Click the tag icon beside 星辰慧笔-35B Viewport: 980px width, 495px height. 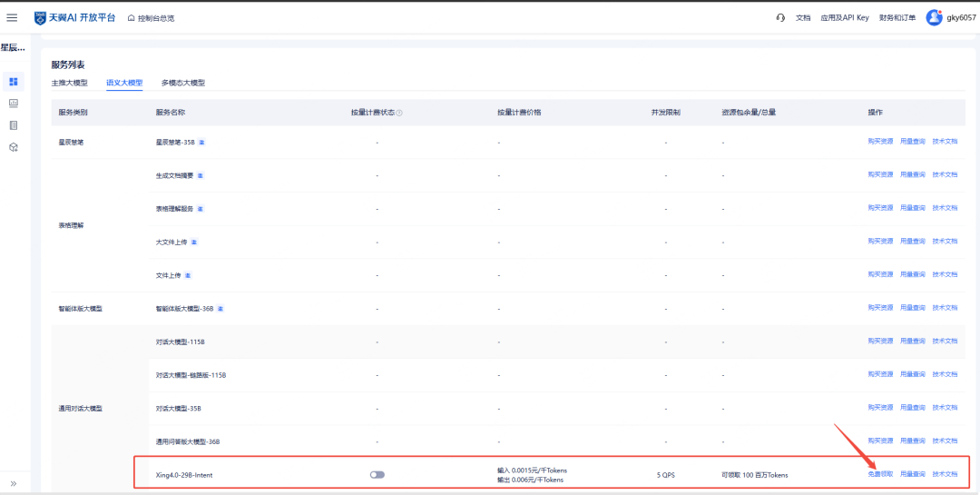tap(201, 143)
